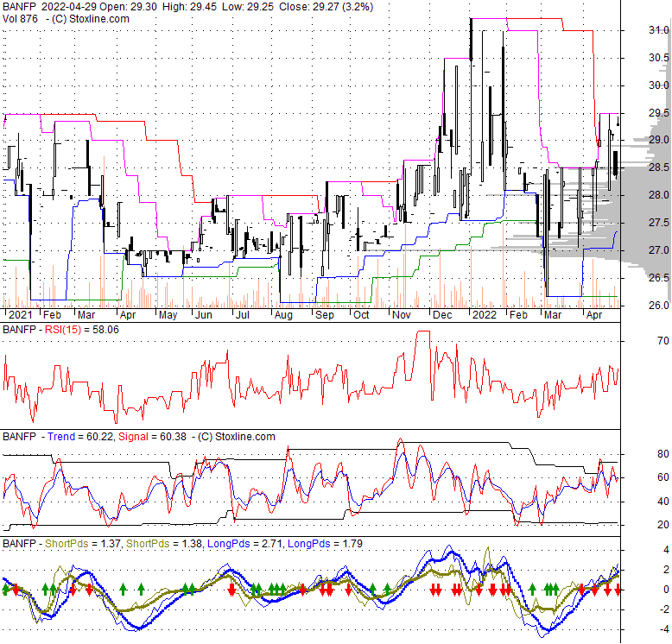Screen dimensions: 672x644
Task: Click the 40 level on Trend panel axis
Action: click(663, 501)
